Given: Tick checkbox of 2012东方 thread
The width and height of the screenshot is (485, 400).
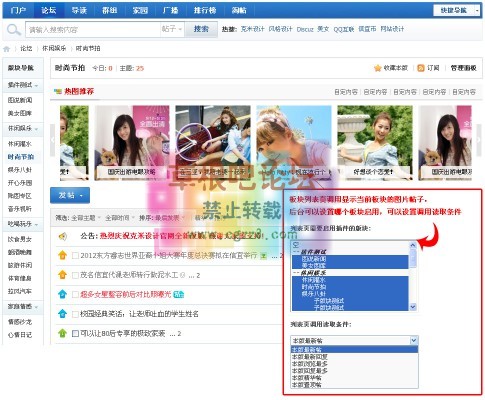Looking at the screenshot, I should pos(75,256).
